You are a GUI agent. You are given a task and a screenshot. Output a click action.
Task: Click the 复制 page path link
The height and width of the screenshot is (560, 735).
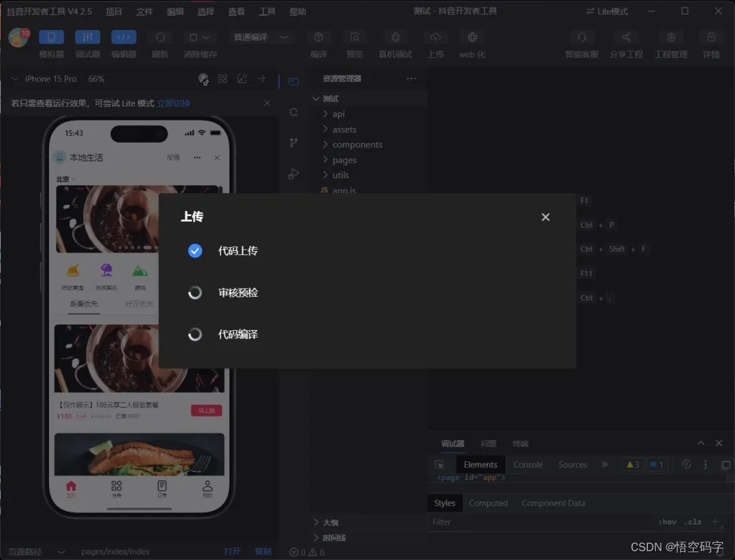pos(263,552)
